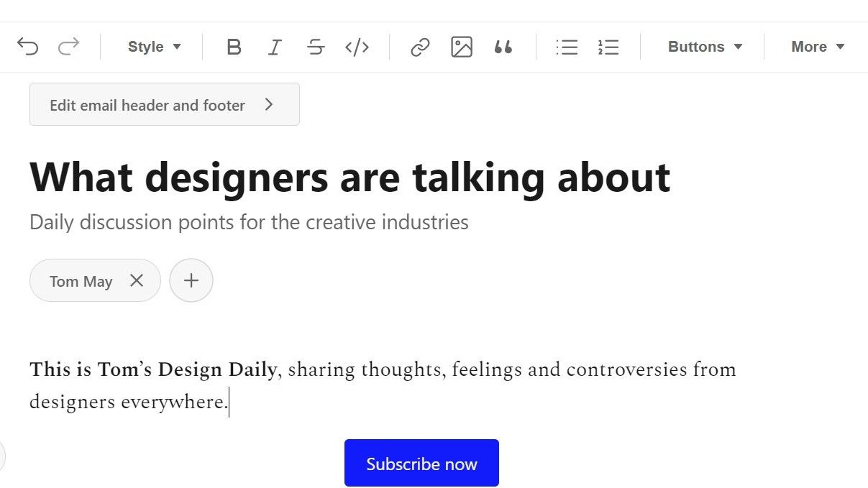This screenshot has width=868, height=488.
Task: Add another author with the plus button
Action: tap(191, 280)
